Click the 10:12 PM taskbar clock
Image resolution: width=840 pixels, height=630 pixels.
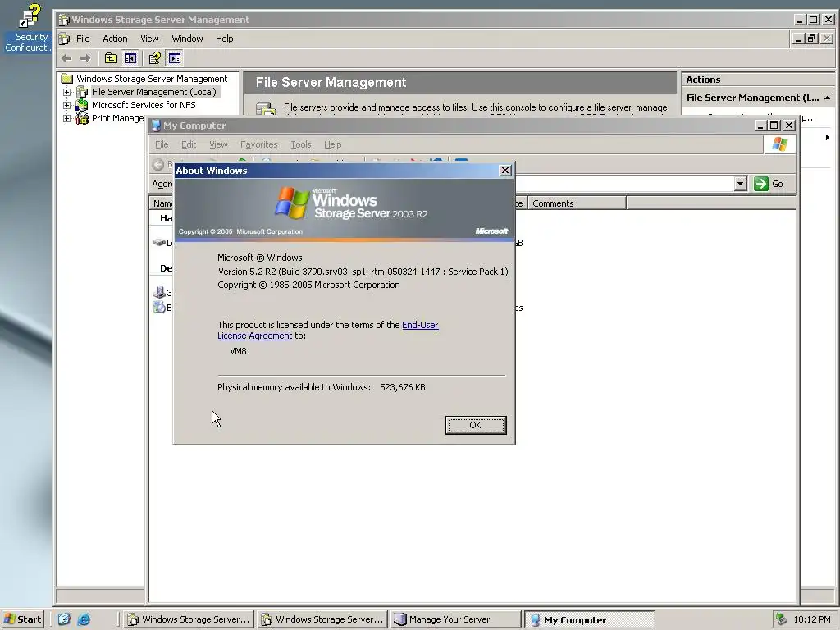click(811, 619)
